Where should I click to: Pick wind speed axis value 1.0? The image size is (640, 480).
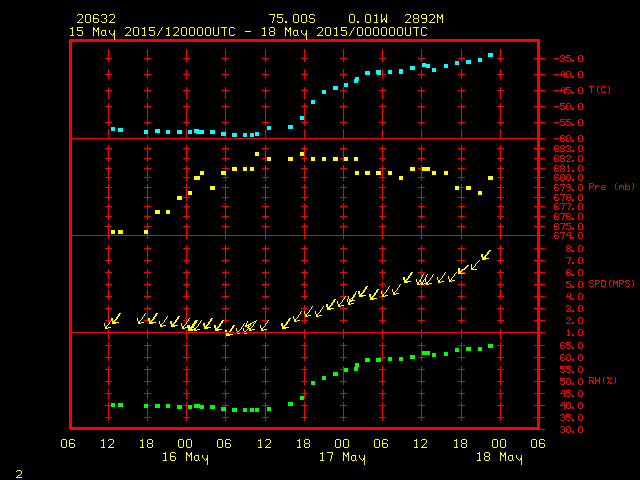(x=575, y=333)
